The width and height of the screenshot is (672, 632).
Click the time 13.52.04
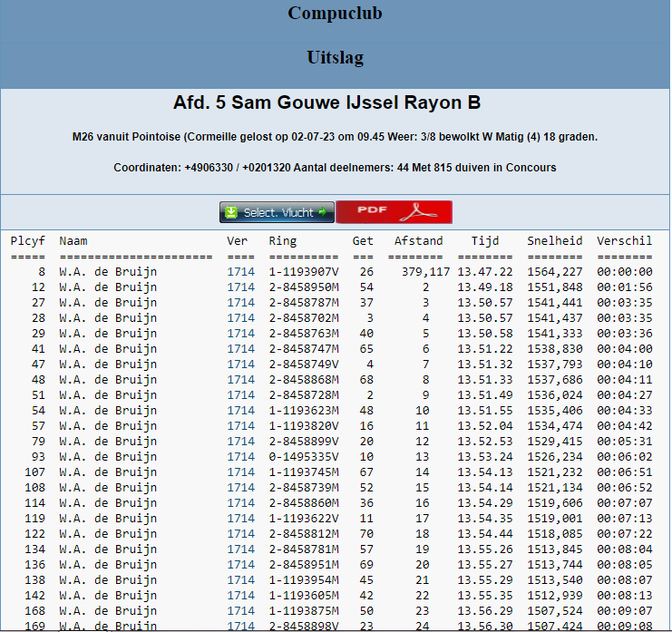(x=484, y=426)
